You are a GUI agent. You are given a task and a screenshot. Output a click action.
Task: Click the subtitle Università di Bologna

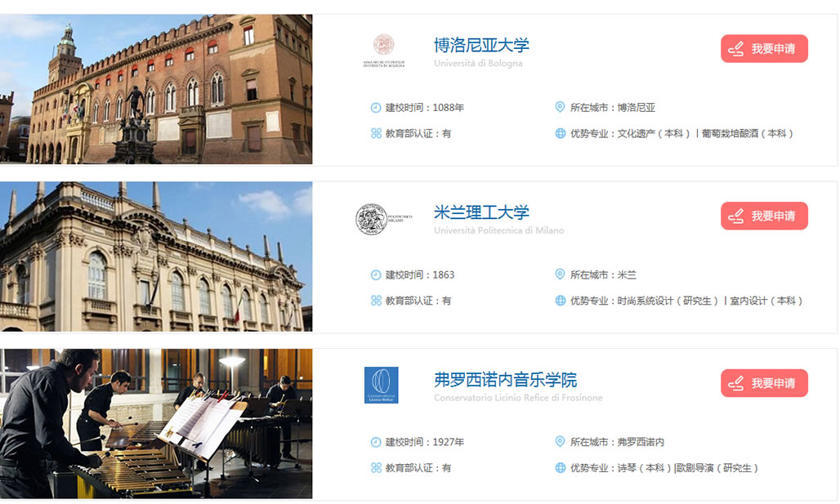[x=478, y=63]
